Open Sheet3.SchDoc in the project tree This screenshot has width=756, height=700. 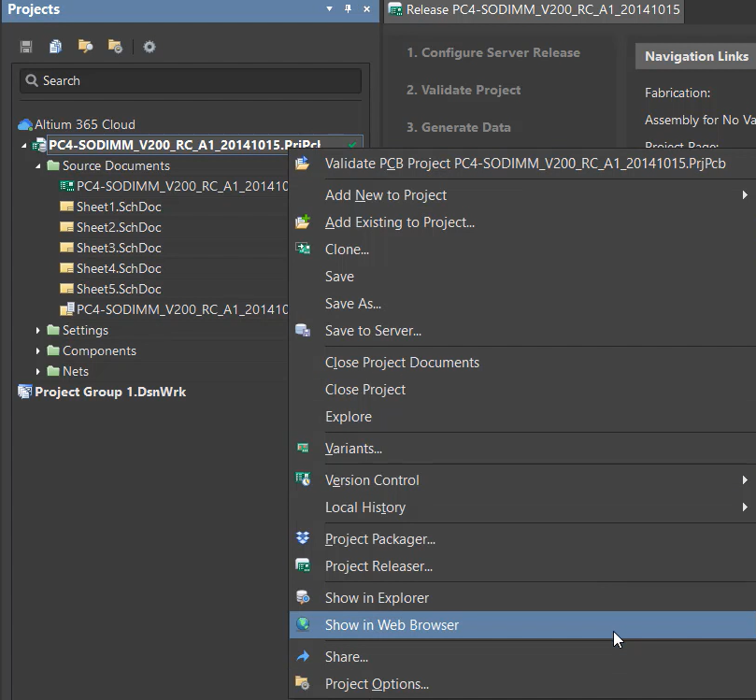[x=119, y=248]
